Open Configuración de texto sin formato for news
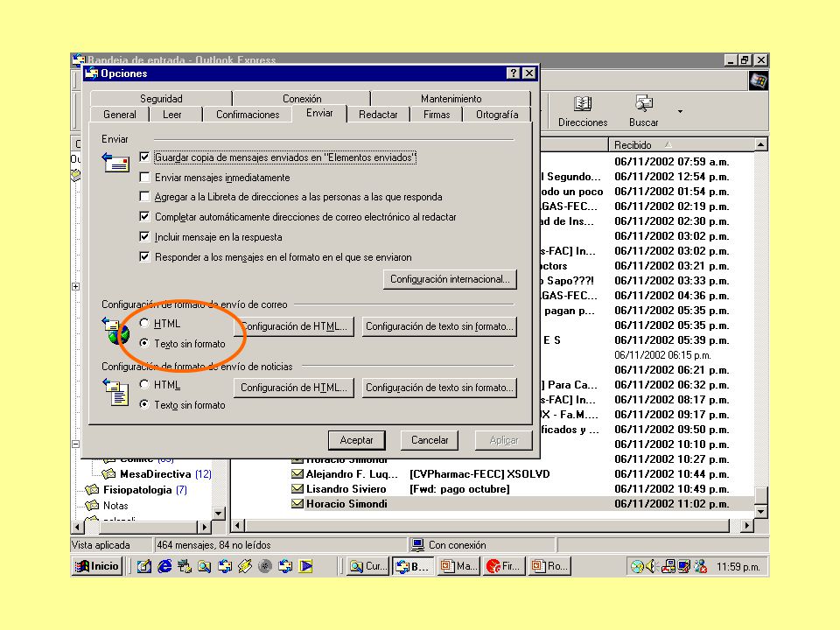This screenshot has height=630, width=840. [x=439, y=388]
